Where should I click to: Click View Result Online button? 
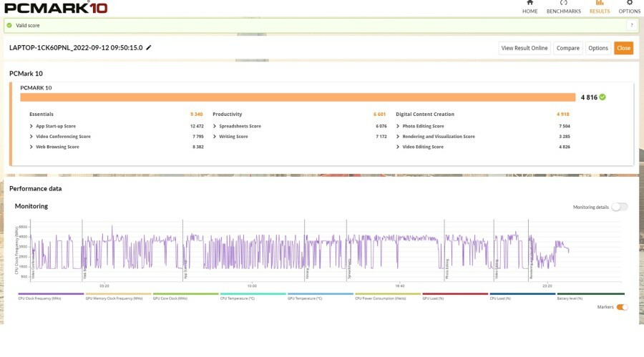[x=524, y=48]
